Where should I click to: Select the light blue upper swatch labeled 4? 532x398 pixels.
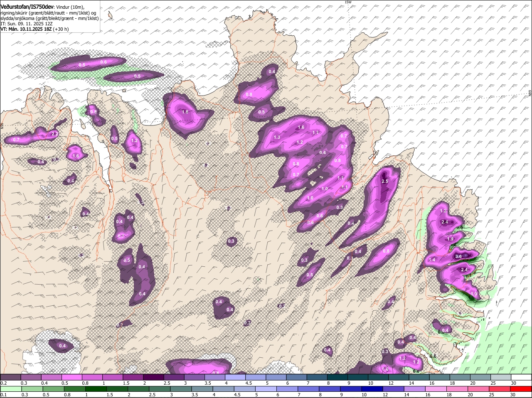(235, 377)
